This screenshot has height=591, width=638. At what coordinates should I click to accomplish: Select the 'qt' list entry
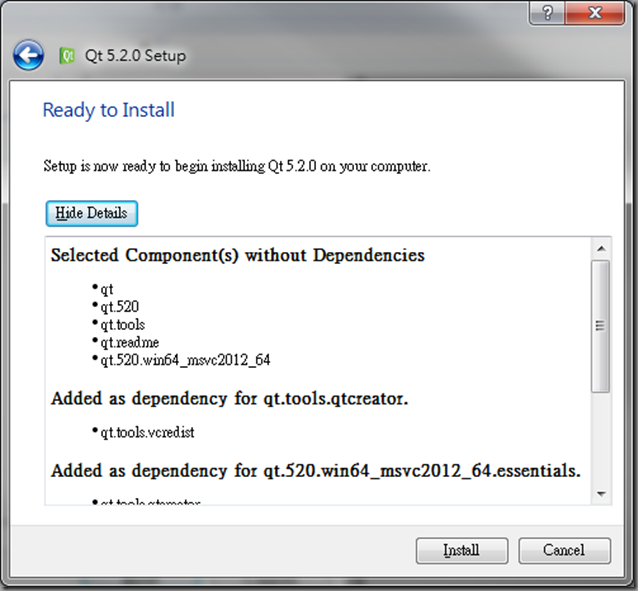107,289
